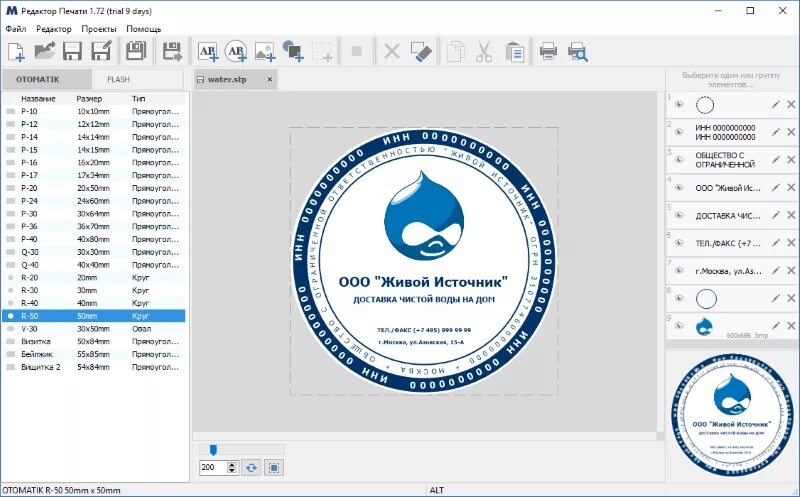This screenshot has height=497, width=800.
Task: Toggle visibility of ДОСТАВКА ЧИС... layer
Action: tap(679, 215)
